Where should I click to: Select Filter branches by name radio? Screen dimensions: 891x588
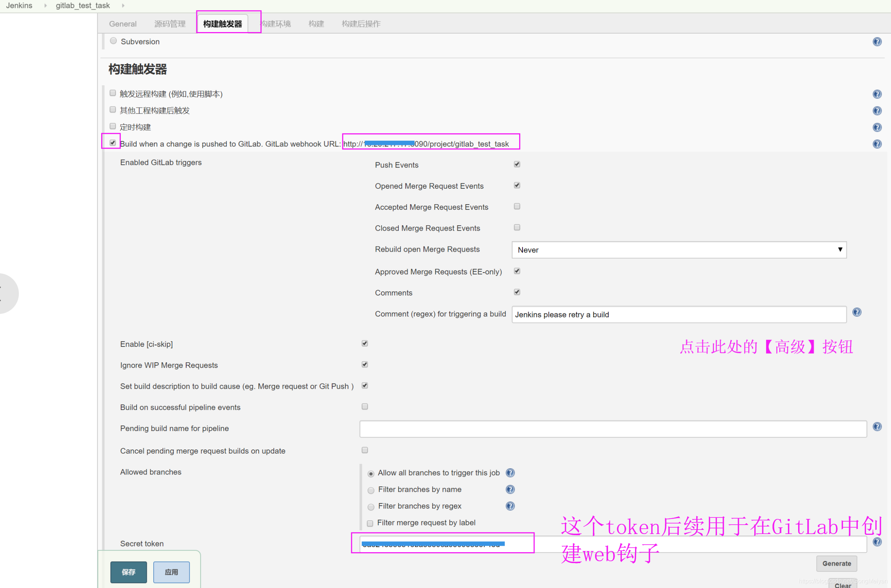pos(371,490)
